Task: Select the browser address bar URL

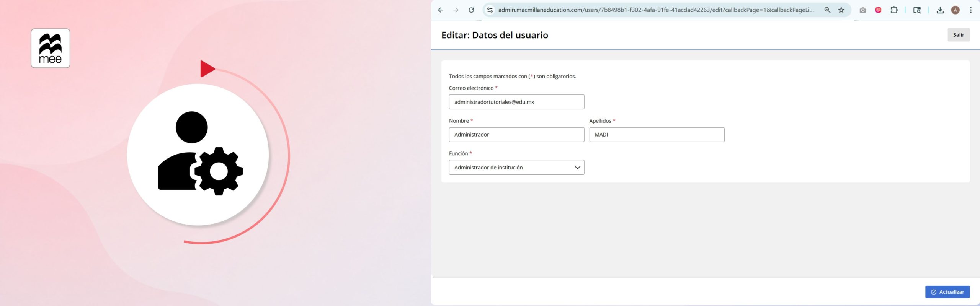Action: (656, 10)
